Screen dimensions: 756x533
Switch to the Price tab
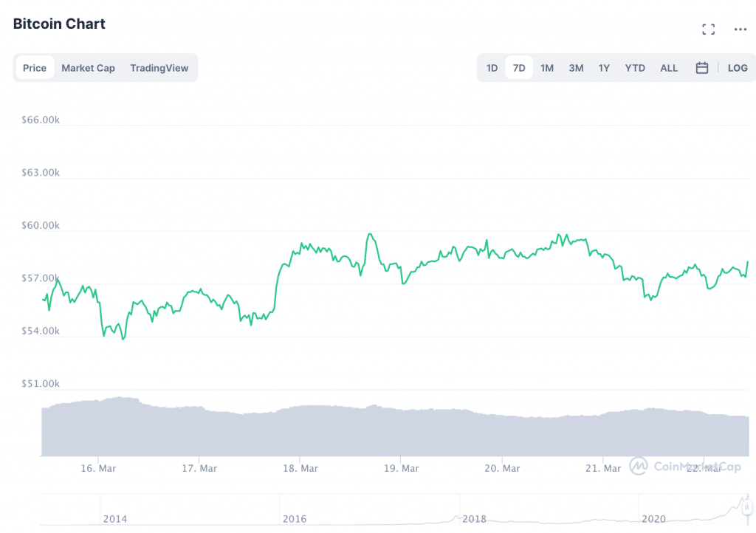point(35,68)
